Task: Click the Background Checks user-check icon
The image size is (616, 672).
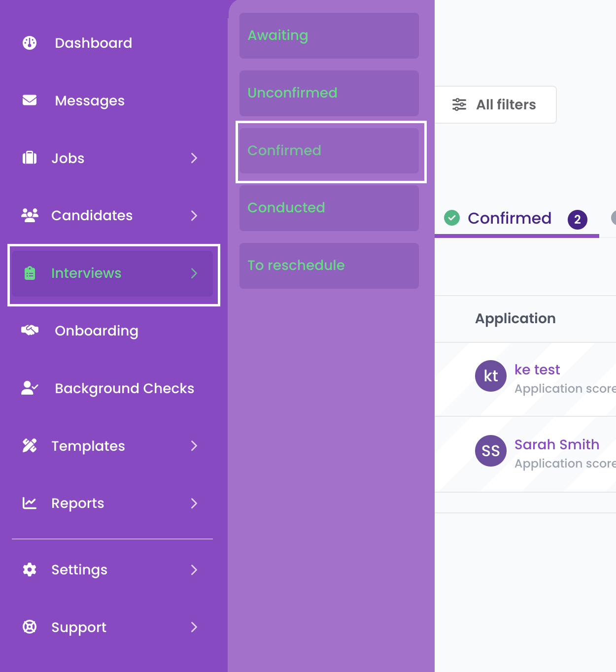Action: 30,388
